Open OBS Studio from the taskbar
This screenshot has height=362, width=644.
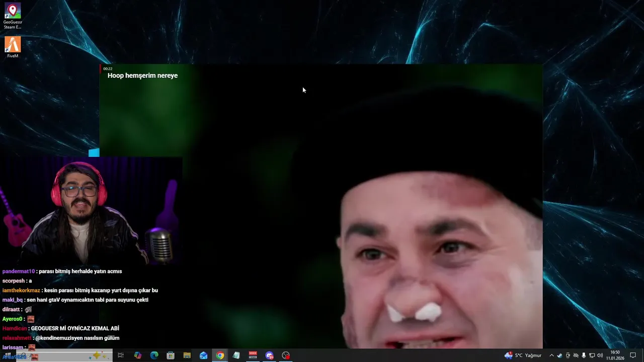[286, 355]
